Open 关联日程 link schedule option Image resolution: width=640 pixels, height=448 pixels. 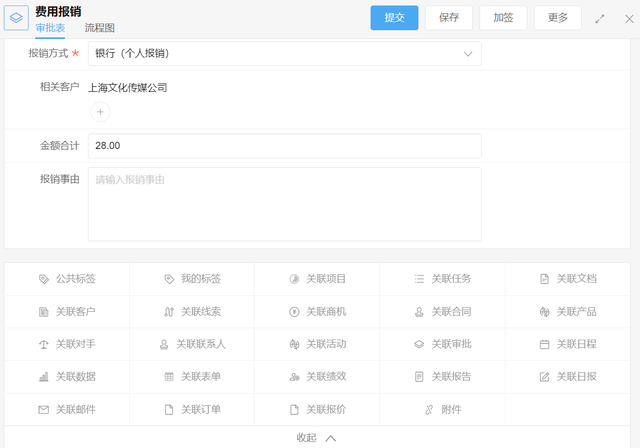(567, 344)
